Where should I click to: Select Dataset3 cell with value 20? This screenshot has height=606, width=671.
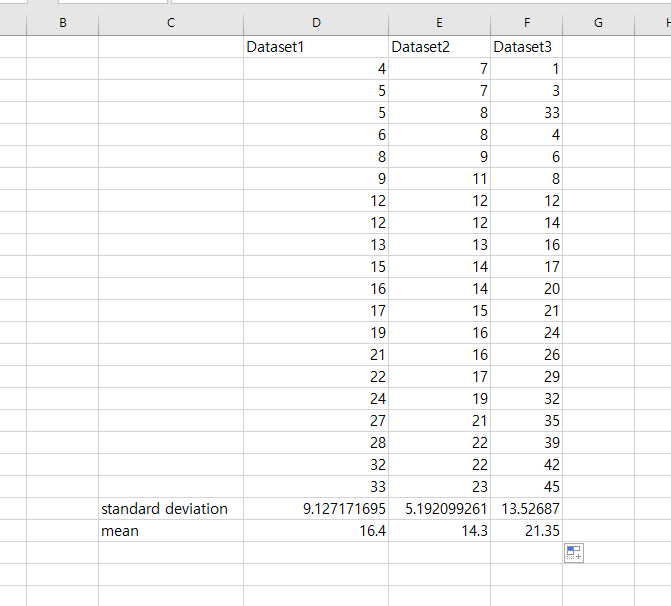526,288
